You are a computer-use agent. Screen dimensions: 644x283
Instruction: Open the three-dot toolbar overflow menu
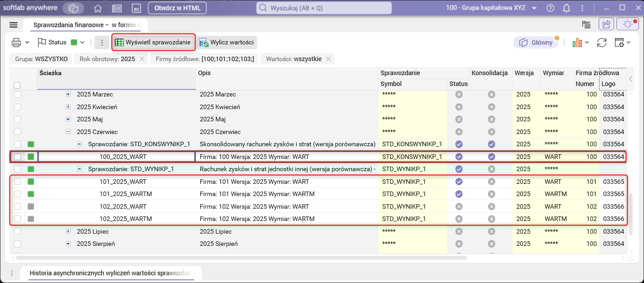[102, 43]
